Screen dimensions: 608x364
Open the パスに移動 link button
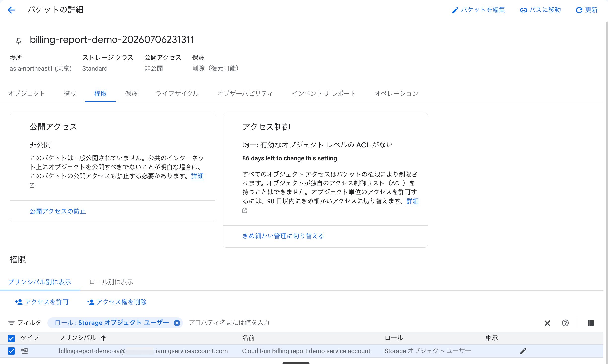pyautogui.click(x=540, y=10)
